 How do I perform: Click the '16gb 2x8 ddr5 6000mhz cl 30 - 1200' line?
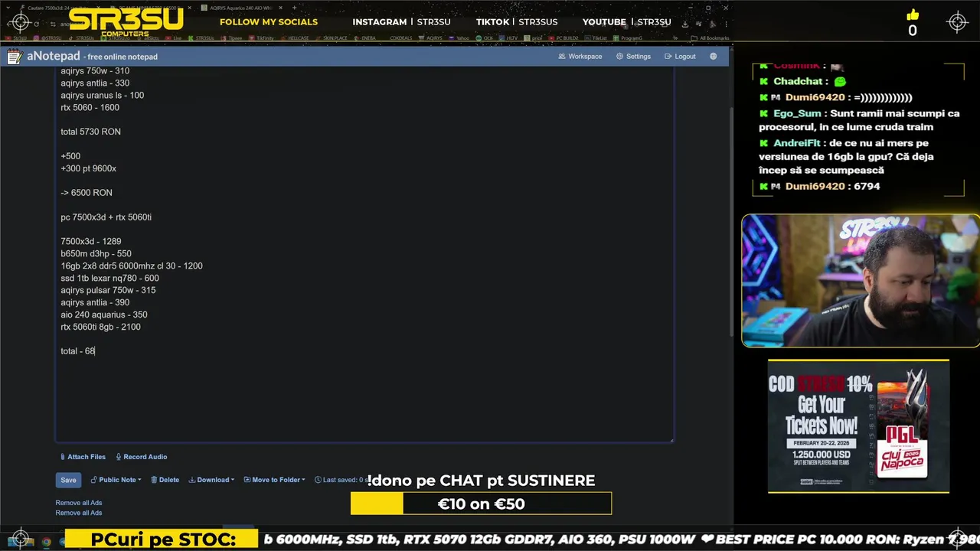pyautogui.click(x=132, y=266)
